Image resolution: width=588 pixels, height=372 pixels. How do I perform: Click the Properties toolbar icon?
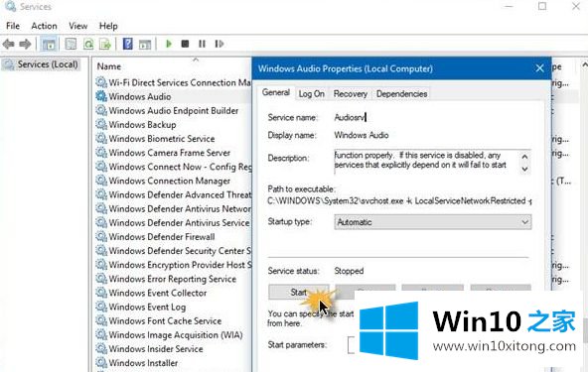(x=71, y=45)
